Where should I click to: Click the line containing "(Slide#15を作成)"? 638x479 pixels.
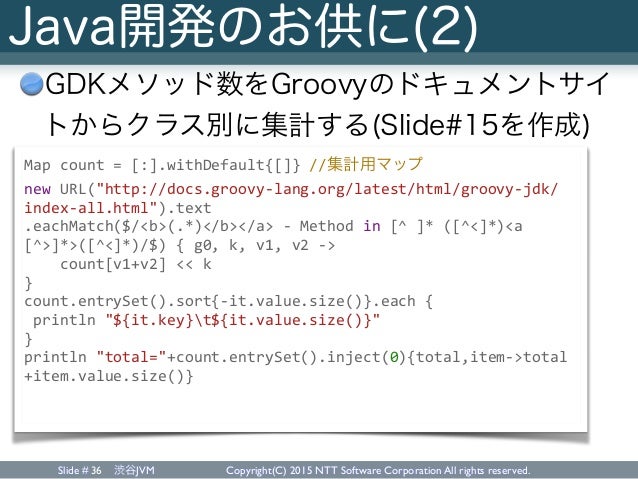click(x=317, y=124)
